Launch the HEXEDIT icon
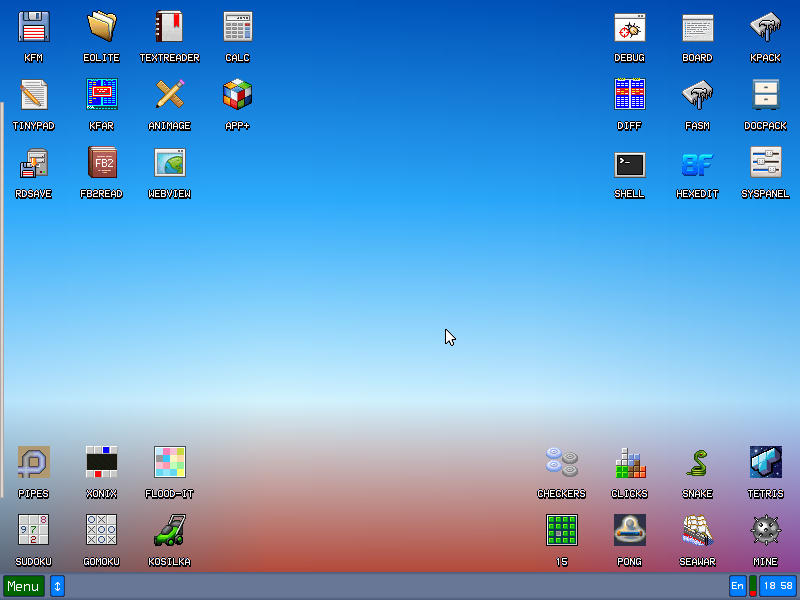The height and width of the screenshot is (600, 800). pos(698,164)
